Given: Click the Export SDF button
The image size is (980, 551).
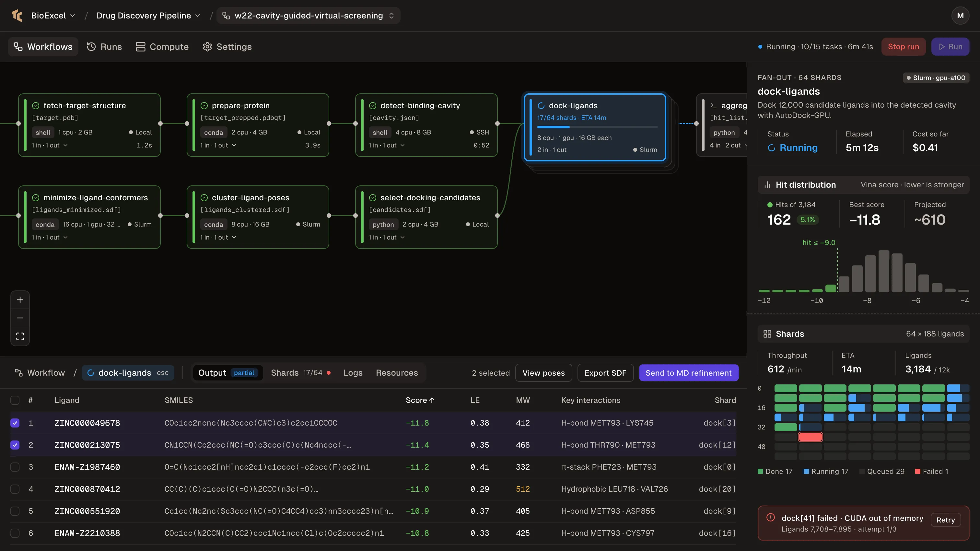Looking at the screenshot, I should pyautogui.click(x=605, y=373).
